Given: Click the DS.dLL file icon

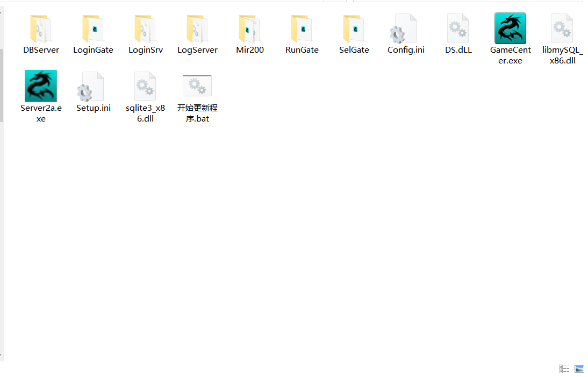Looking at the screenshot, I should (x=458, y=29).
